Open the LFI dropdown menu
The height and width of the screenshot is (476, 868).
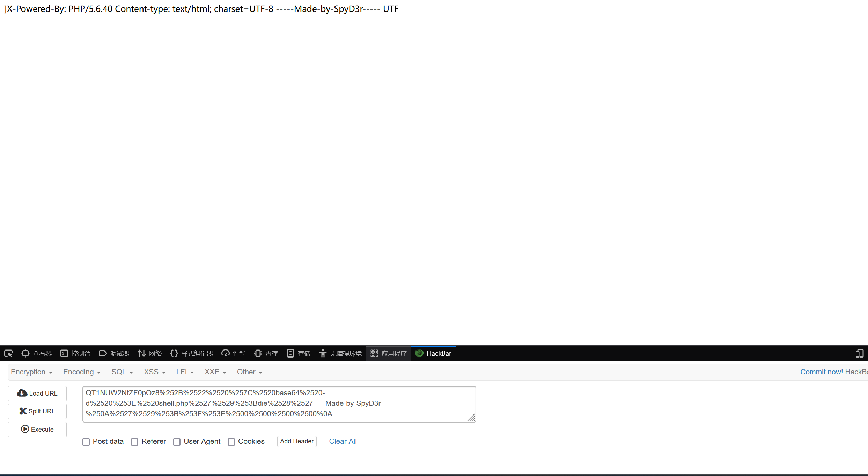(185, 372)
